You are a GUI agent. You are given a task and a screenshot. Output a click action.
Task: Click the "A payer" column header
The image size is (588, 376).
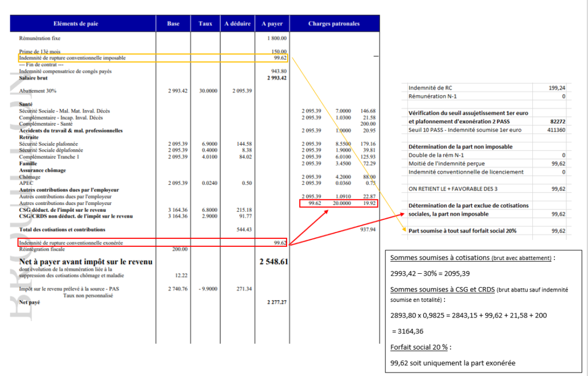pyautogui.click(x=272, y=23)
